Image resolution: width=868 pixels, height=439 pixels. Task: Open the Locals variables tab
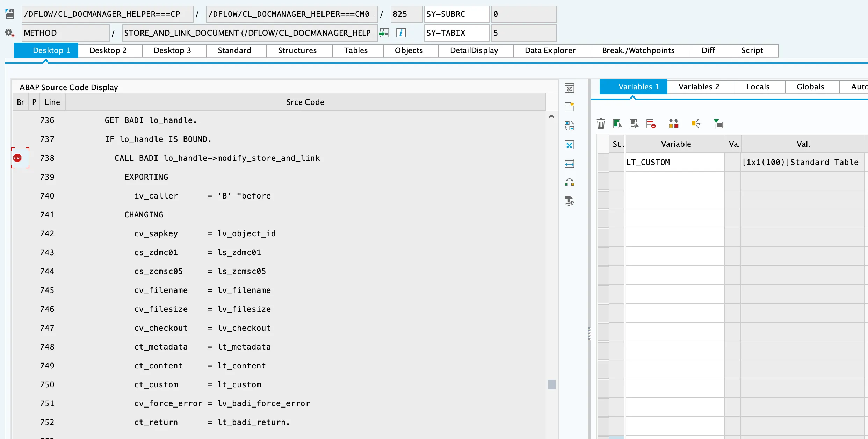click(758, 87)
